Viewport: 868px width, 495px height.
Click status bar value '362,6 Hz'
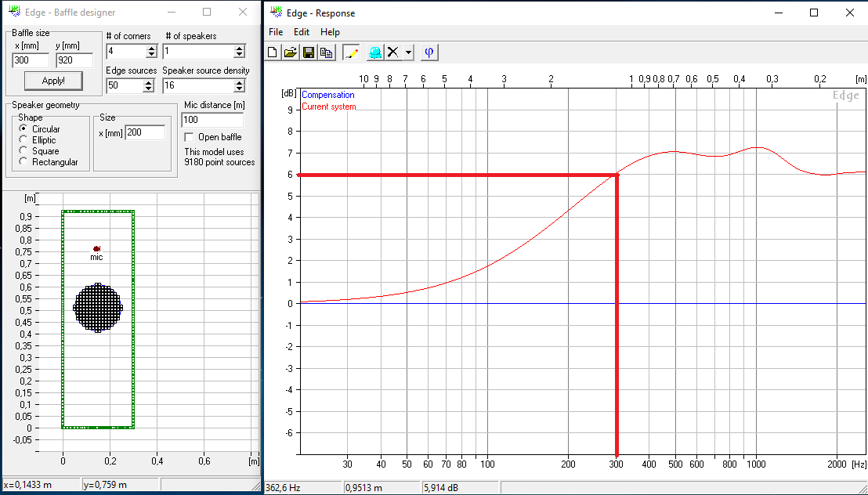coord(284,488)
